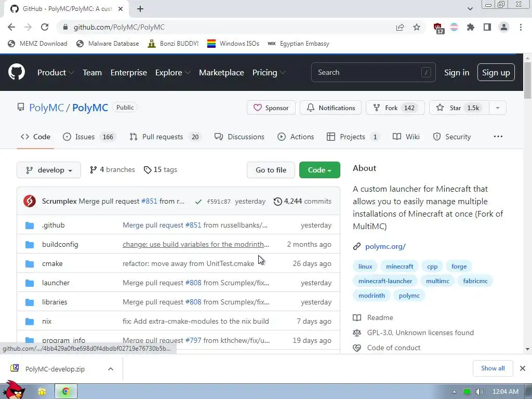Fork the PolyMC repository

pos(395,108)
